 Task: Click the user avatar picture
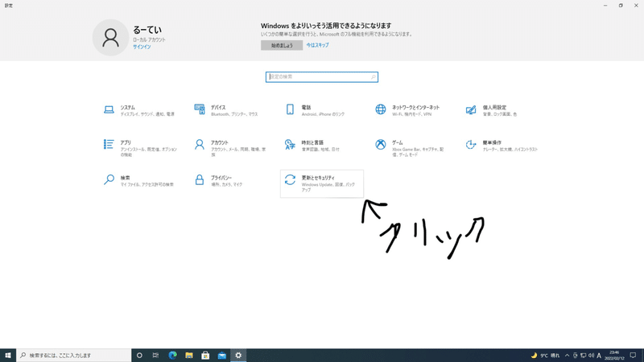click(x=110, y=37)
